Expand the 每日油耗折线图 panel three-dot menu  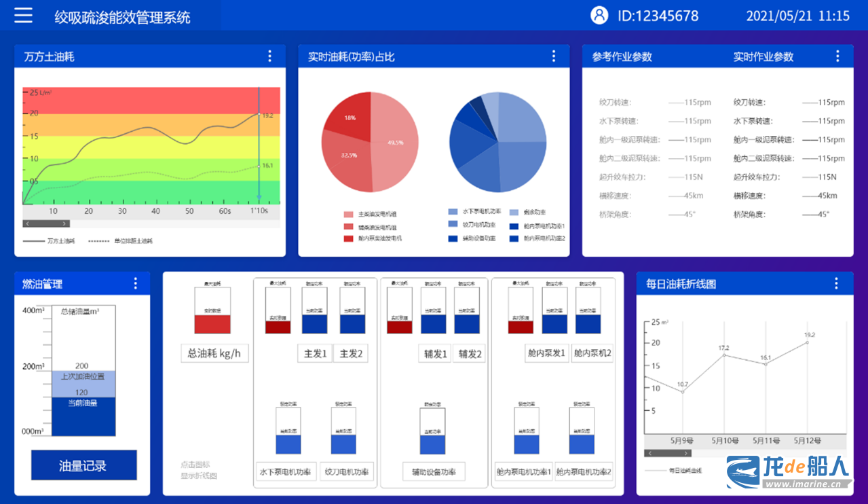click(837, 284)
